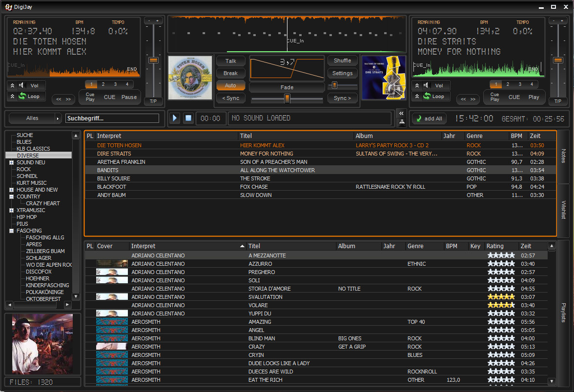
Task: Switch to the Wishlist side tab
Action: click(563, 210)
